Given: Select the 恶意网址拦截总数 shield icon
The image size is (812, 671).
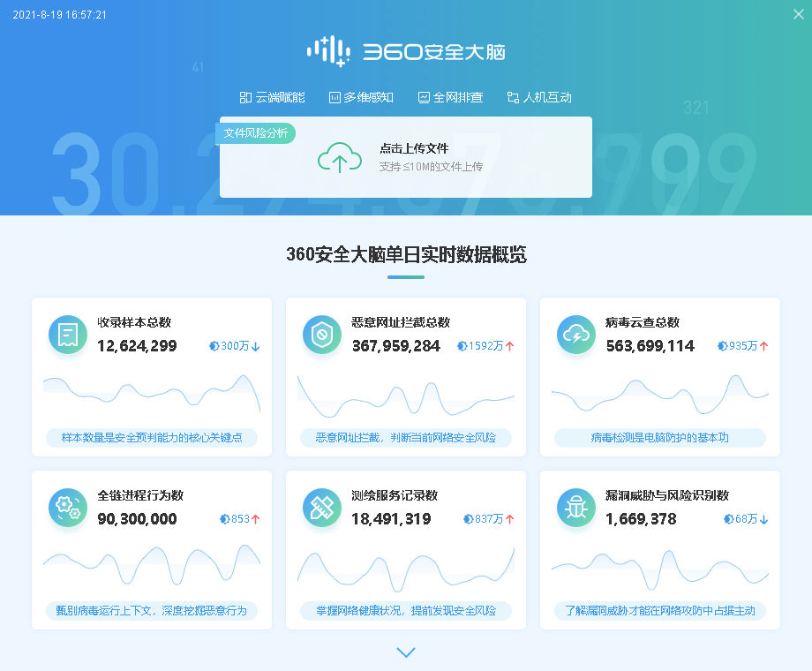Looking at the screenshot, I should tap(321, 335).
